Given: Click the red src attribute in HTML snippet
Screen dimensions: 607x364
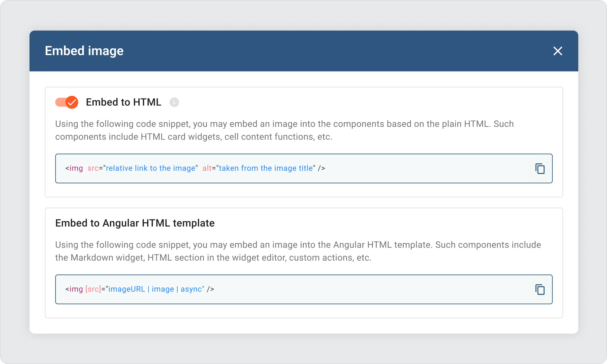Looking at the screenshot, I should [93, 168].
